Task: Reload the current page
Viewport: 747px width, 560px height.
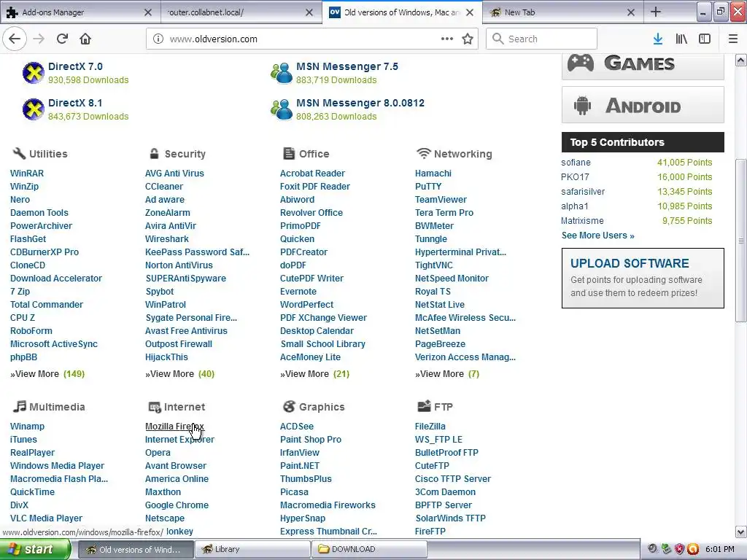Action: click(62, 39)
